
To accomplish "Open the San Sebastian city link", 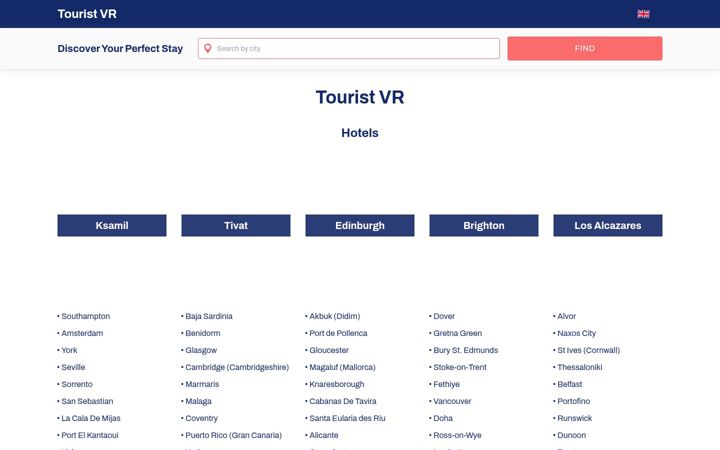I will [x=87, y=401].
